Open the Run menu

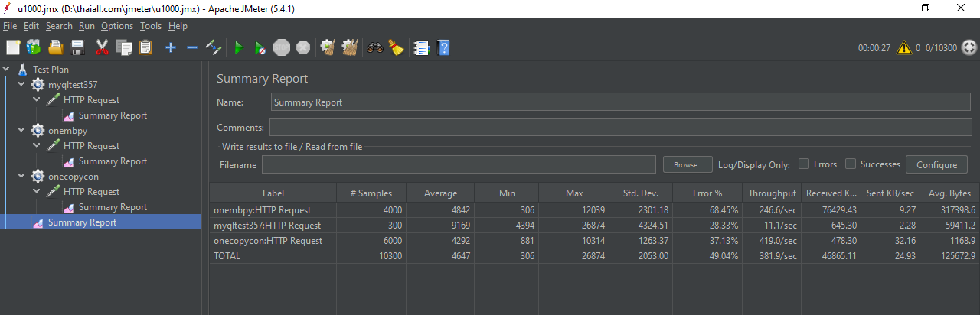click(87, 26)
